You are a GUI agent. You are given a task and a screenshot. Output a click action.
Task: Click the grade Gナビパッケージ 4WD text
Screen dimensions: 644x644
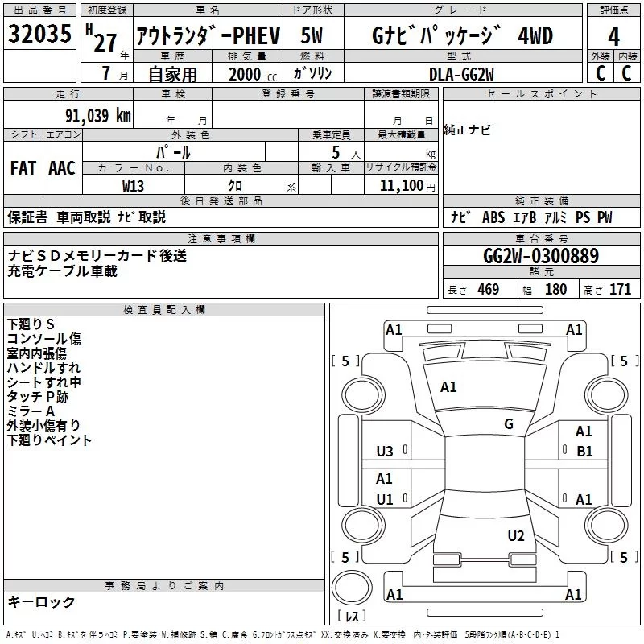point(462,35)
